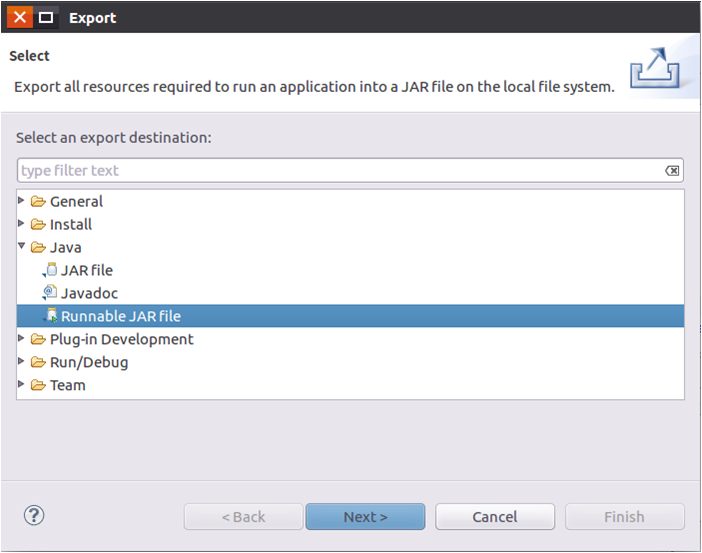Image resolution: width=702 pixels, height=553 pixels.
Task: Collapse the Java category
Action: tap(22, 247)
